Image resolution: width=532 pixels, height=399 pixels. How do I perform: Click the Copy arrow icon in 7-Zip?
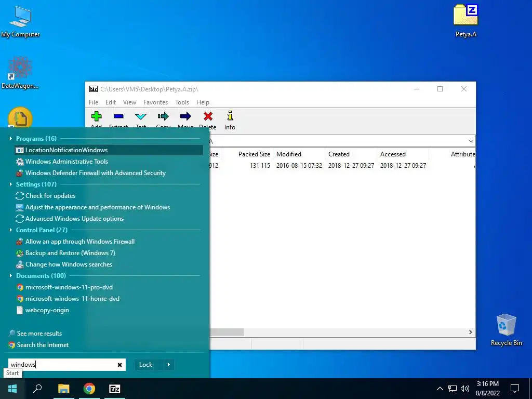tap(163, 117)
